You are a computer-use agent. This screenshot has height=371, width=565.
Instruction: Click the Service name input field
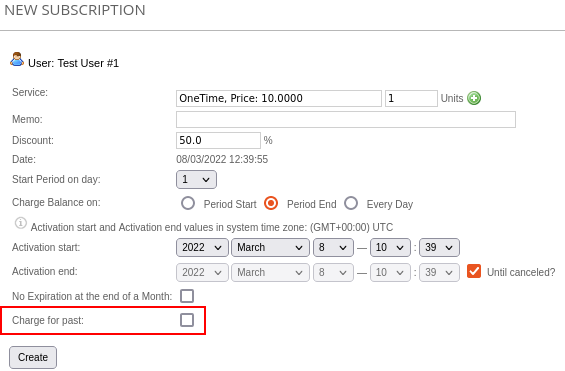279,98
